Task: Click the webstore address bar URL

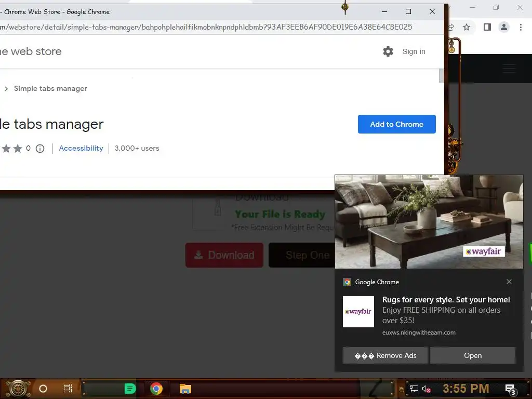Action: click(x=206, y=27)
